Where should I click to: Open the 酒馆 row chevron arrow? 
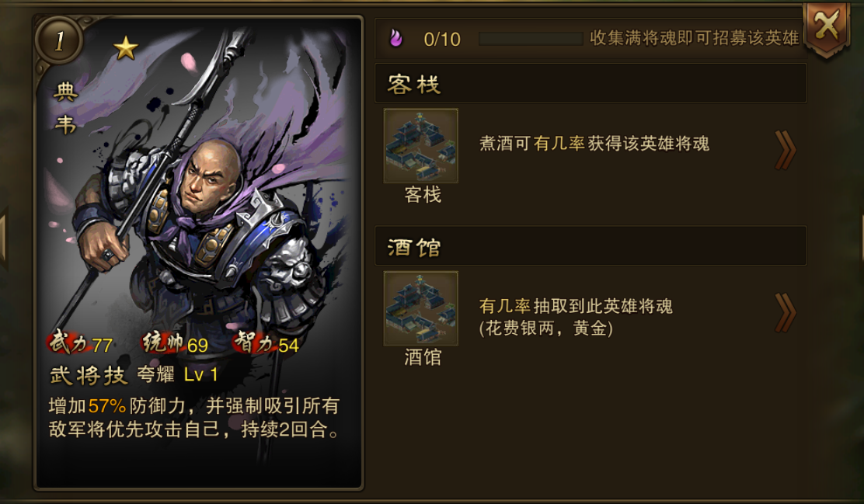(x=786, y=313)
